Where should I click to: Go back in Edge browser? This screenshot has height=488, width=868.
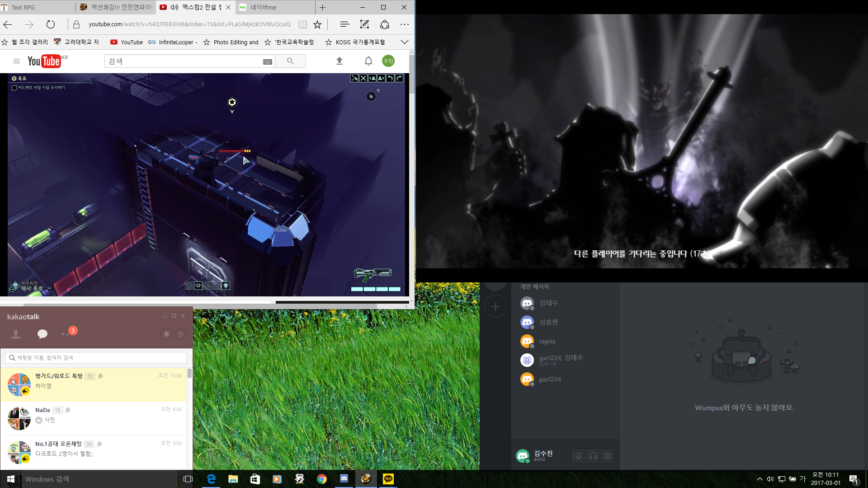pos(8,24)
